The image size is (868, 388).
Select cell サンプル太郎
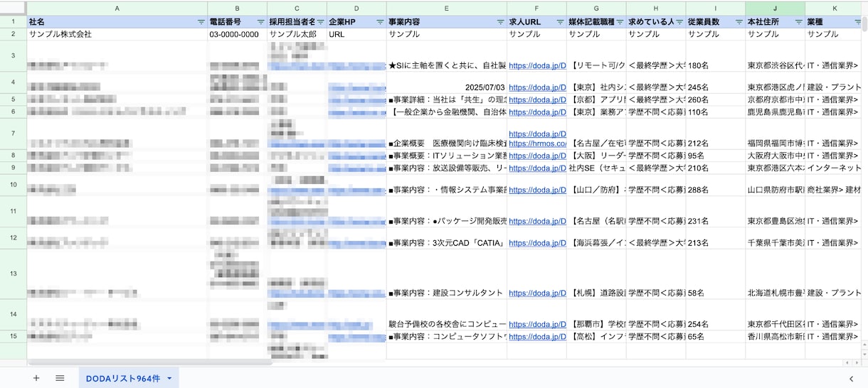pyautogui.click(x=297, y=34)
